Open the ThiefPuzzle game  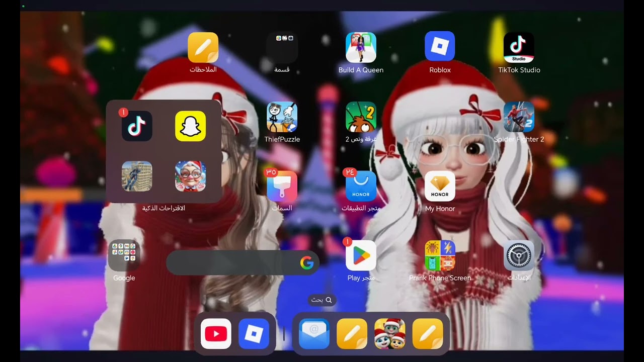(282, 117)
